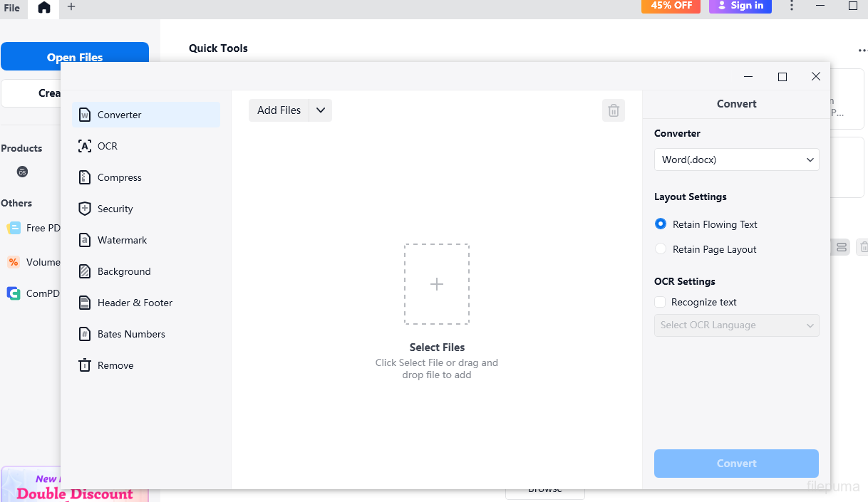Click the Remove trash icon in sidebar
The height and width of the screenshot is (502, 868).
point(85,365)
